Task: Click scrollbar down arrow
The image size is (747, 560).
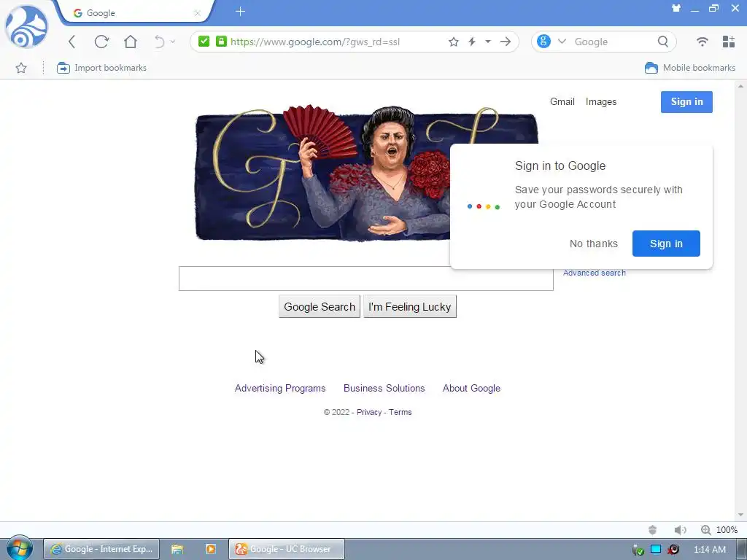Action: pos(740,516)
